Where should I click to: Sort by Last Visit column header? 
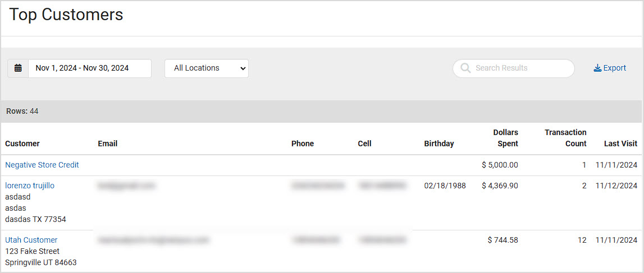point(620,144)
